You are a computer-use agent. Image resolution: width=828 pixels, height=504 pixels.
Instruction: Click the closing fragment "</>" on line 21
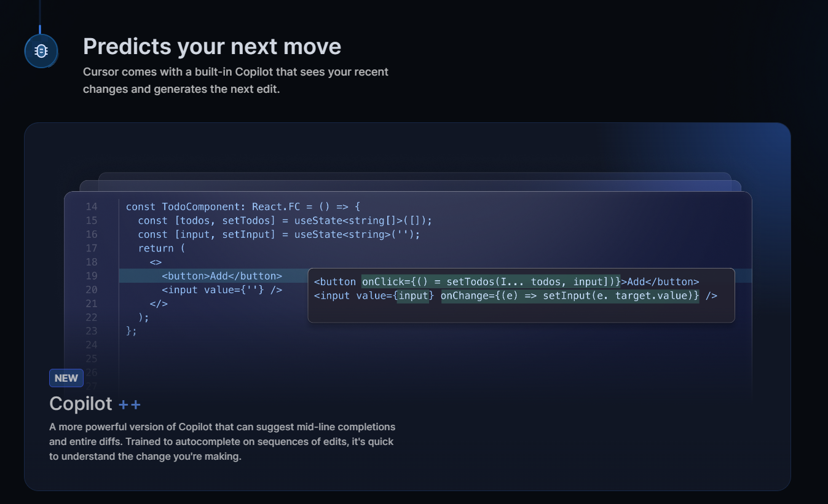pyautogui.click(x=159, y=304)
